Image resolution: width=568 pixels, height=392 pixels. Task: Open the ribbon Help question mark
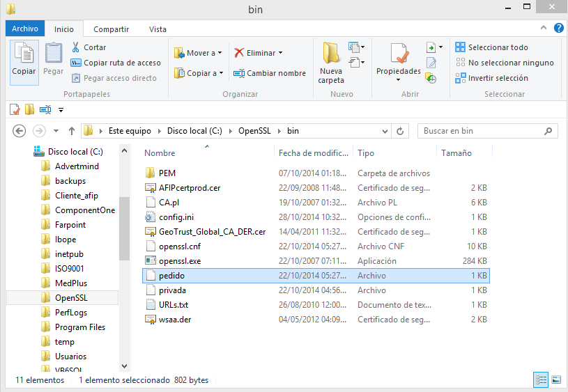pos(558,28)
